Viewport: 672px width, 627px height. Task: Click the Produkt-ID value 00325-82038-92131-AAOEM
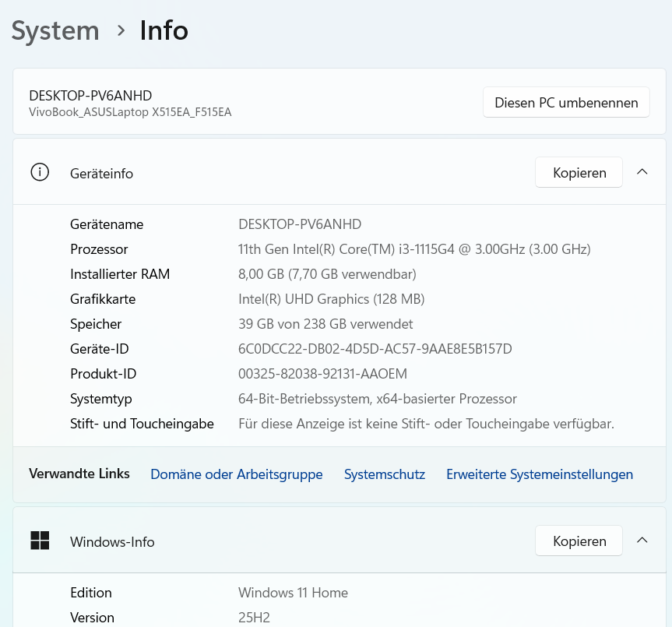coord(322,374)
